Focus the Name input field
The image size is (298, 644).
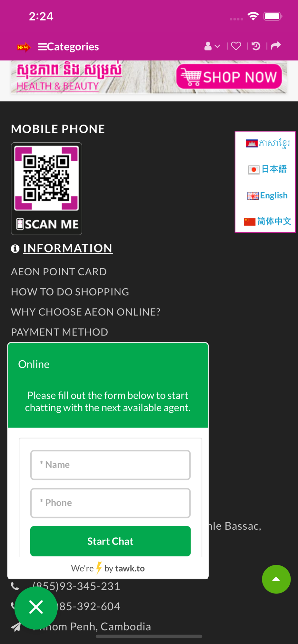coord(110,465)
